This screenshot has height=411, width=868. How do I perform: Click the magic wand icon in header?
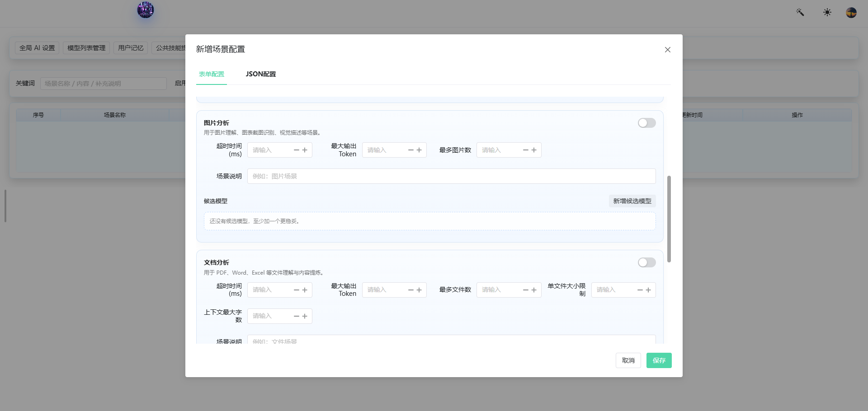click(x=800, y=12)
